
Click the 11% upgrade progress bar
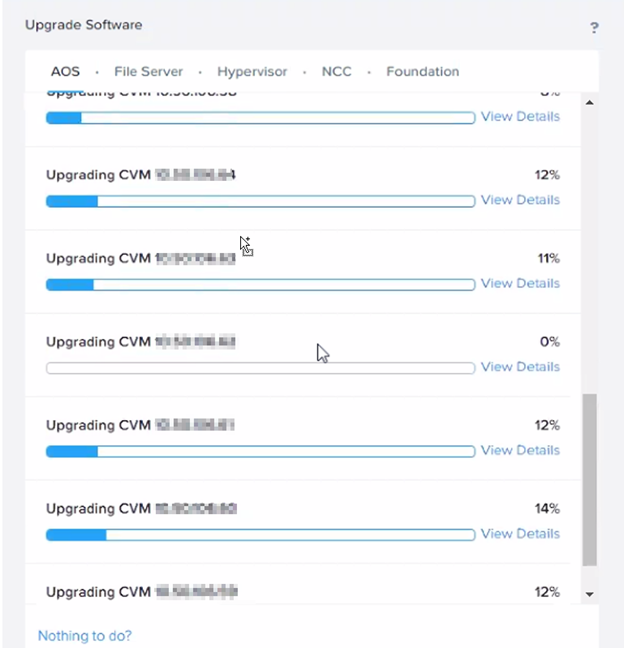point(261,284)
